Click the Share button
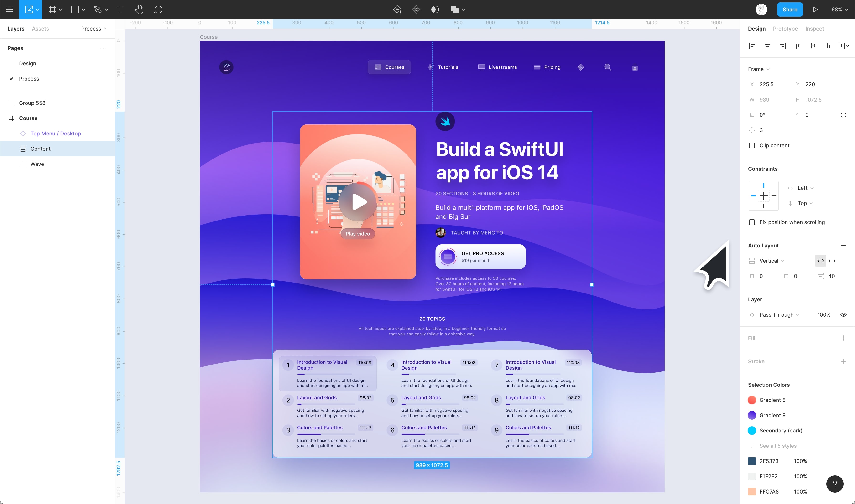 [789, 10]
